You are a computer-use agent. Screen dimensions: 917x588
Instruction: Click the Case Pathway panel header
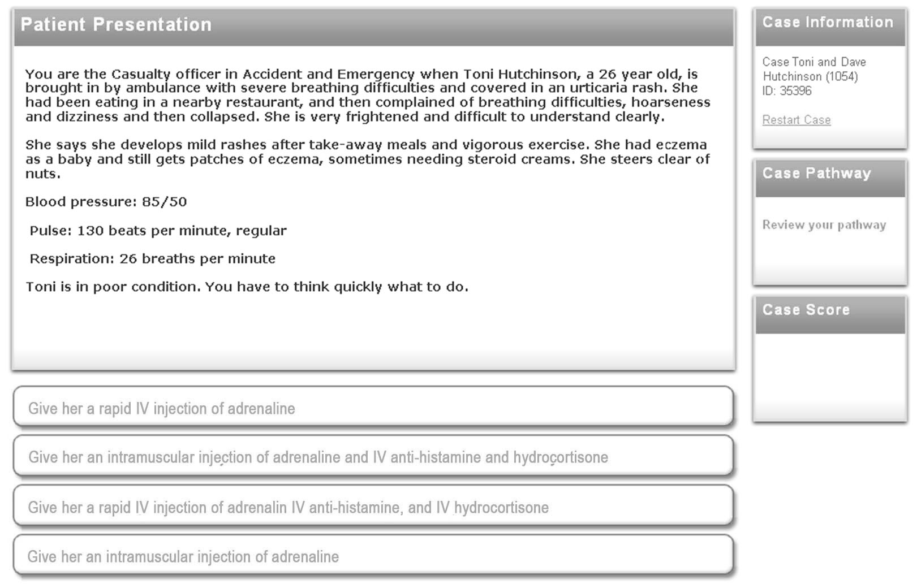pos(816,174)
